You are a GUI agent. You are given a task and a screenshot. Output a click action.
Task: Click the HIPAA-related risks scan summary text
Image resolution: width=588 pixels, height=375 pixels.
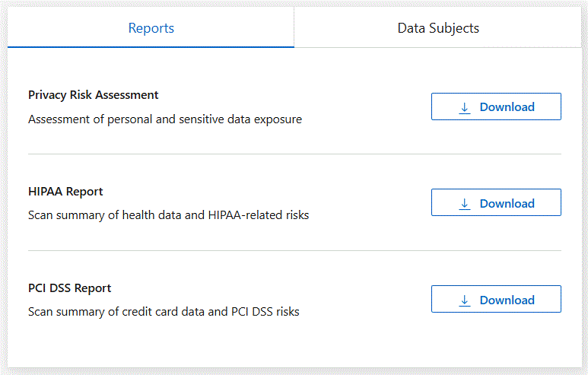168,215
